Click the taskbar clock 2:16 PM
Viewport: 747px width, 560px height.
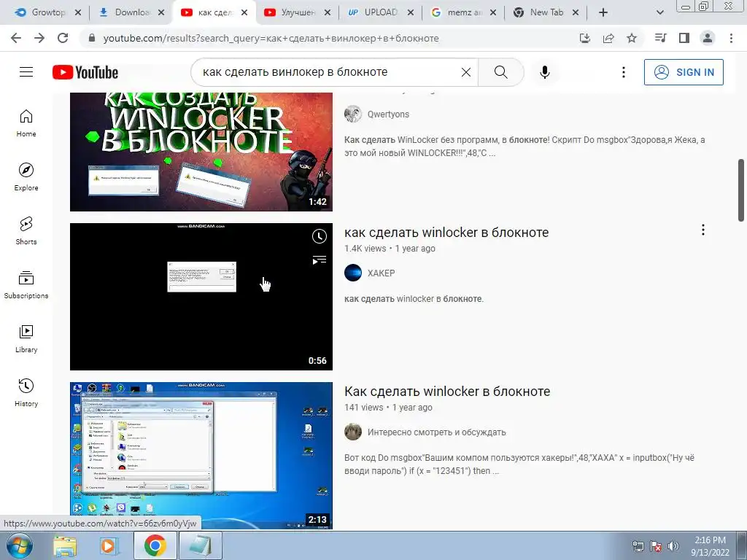click(710, 545)
